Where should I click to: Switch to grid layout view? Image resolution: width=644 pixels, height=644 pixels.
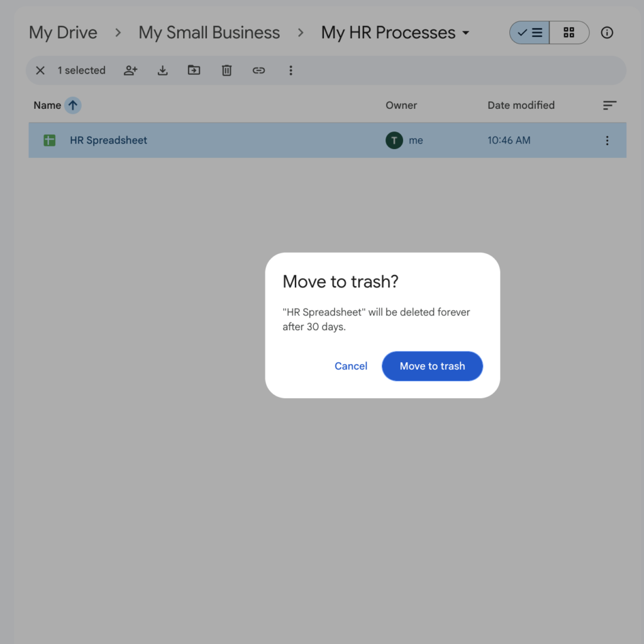pos(569,33)
